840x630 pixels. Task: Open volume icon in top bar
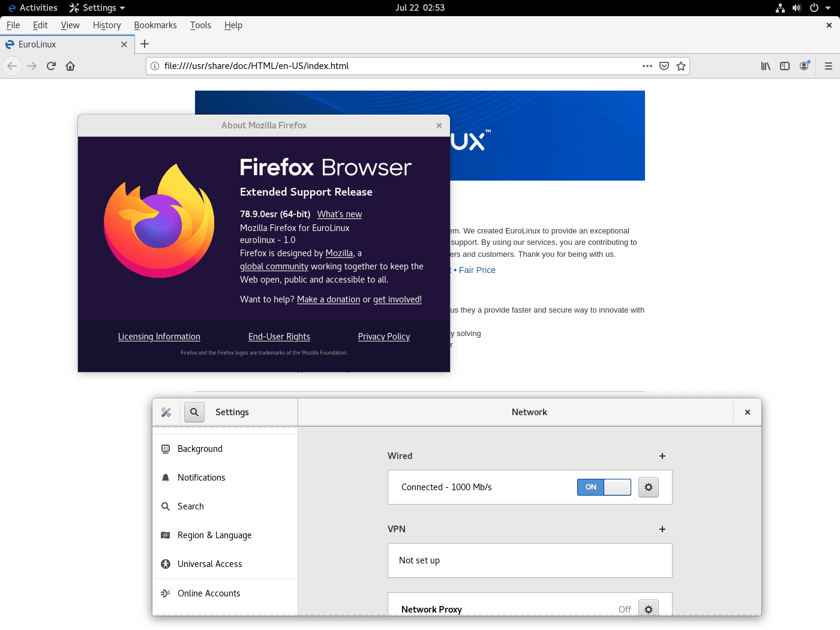click(797, 8)
